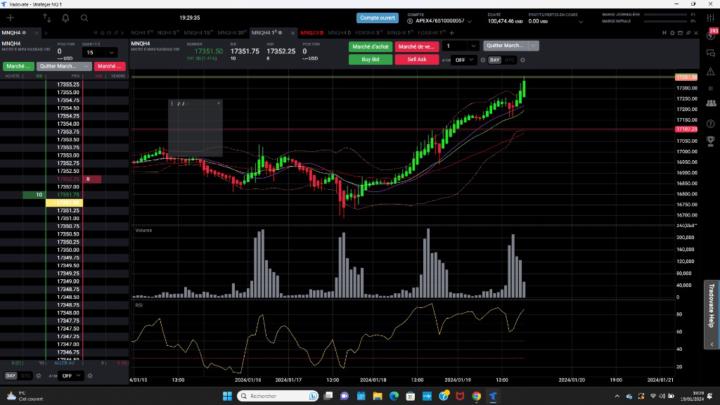Open gear settings next to chart DAY/GTC toggle
Screen dimensions: 720x405
tap(523, 60)
